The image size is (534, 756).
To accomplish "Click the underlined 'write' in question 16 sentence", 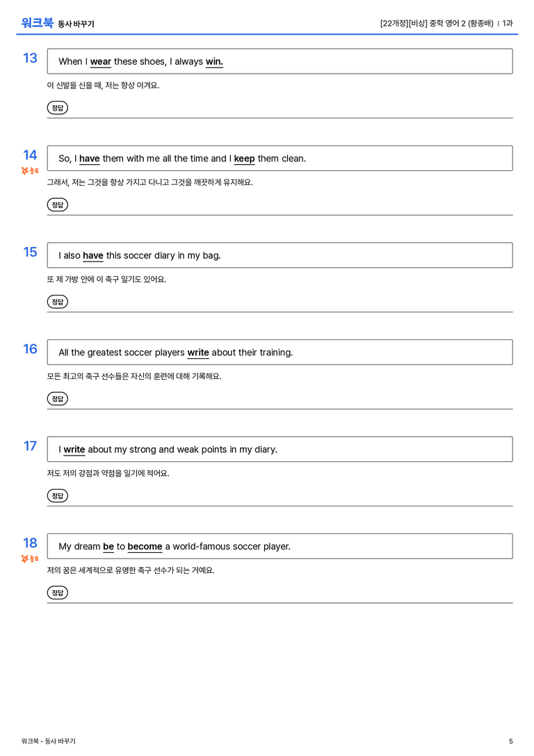I will [x=198, y=353].
